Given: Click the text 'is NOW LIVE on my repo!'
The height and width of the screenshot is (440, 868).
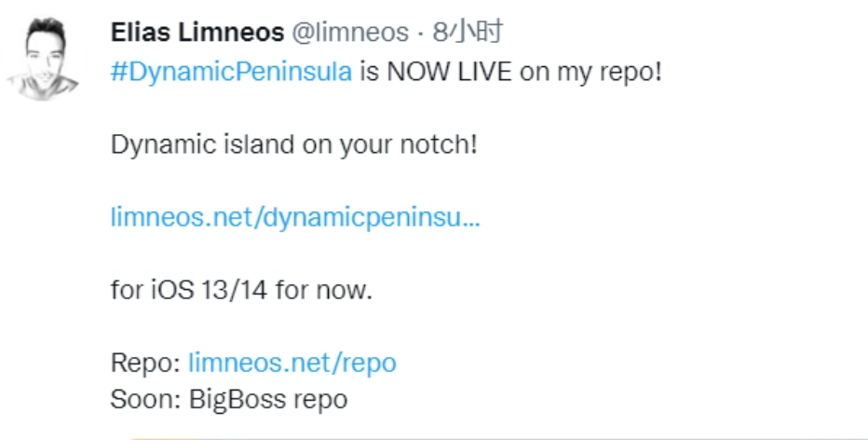Looking at the screenshot, I should point(510,73).
